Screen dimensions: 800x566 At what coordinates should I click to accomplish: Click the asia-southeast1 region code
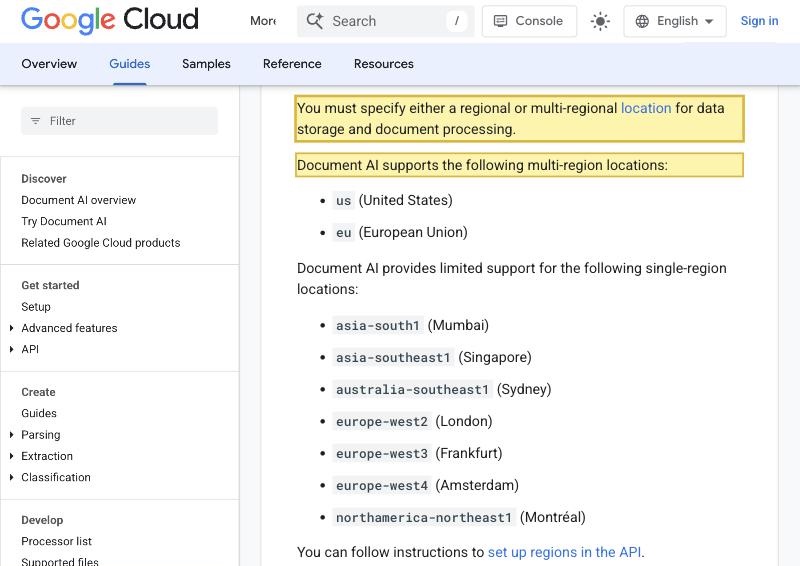(393, 357)
